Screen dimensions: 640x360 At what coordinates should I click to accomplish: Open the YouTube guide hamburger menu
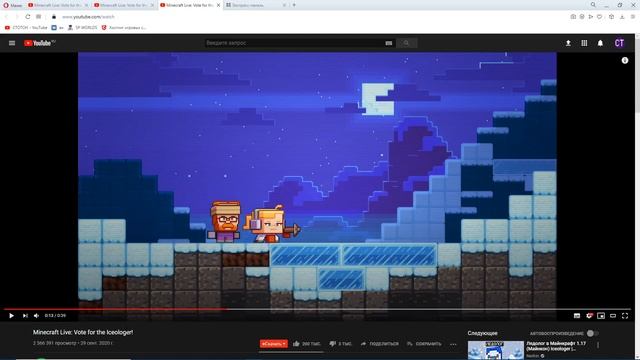coord(12,43)
